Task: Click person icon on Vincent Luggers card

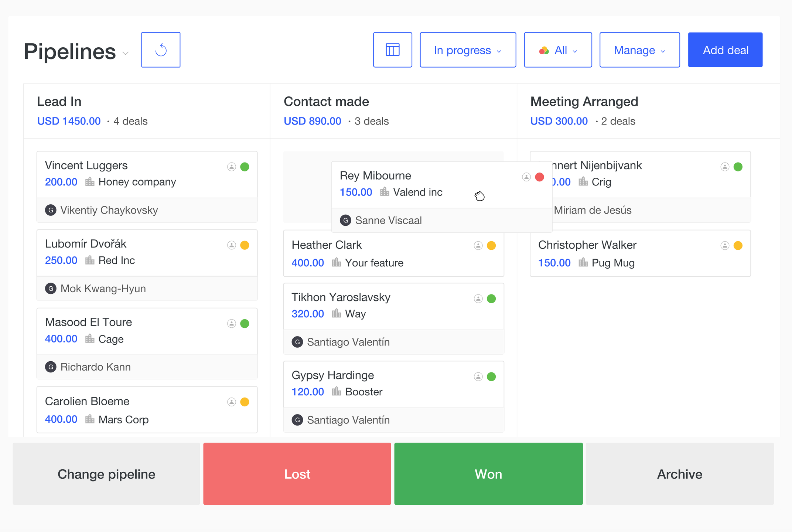Action: tap(232, 167)
